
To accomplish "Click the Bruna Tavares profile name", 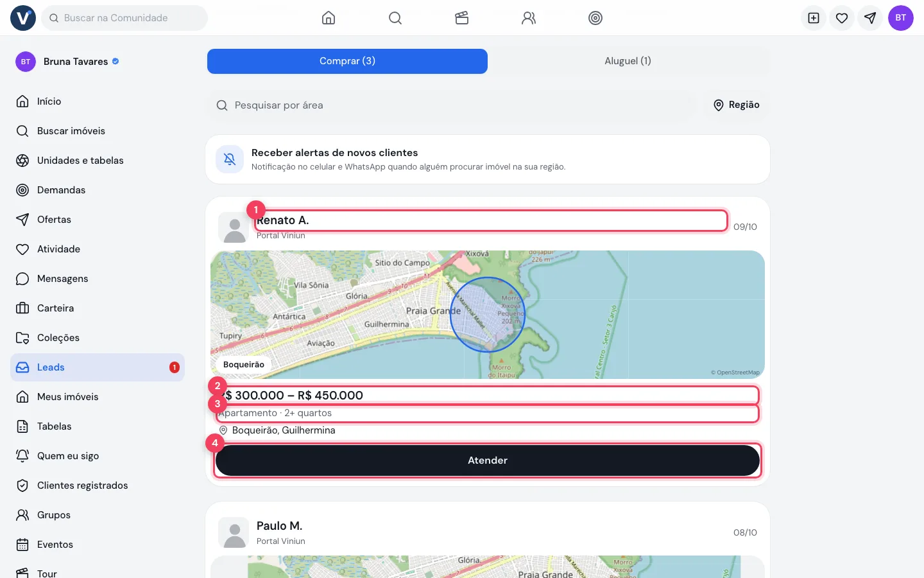I will pyautogui.click(x=76, y=62).
